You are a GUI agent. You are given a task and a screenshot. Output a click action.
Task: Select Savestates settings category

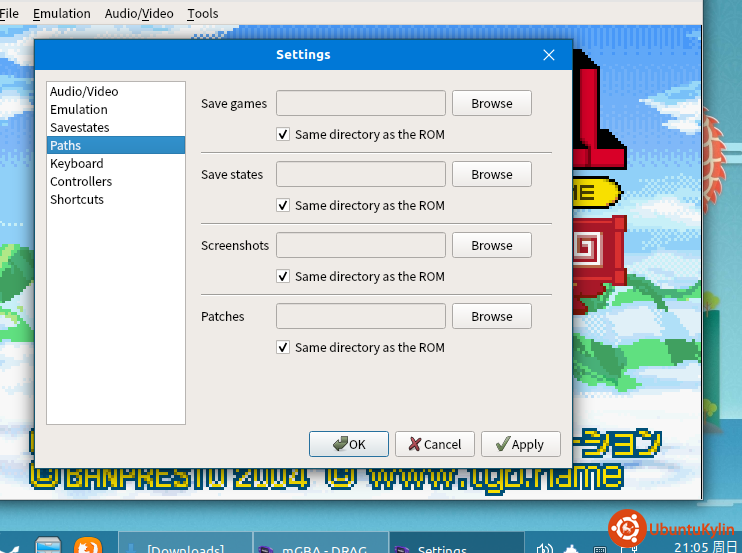tap(116, 127)
